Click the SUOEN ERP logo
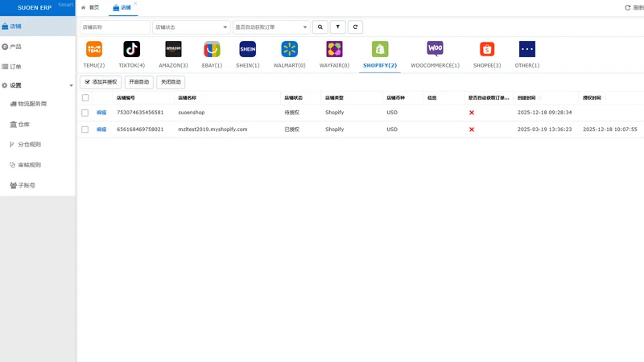Screen dimensions: 644x362 pyautogui.click(x=35, y=8)
